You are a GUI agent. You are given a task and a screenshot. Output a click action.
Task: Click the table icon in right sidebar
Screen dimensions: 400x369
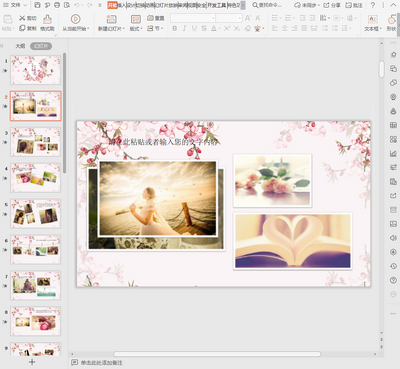point(393,125)
